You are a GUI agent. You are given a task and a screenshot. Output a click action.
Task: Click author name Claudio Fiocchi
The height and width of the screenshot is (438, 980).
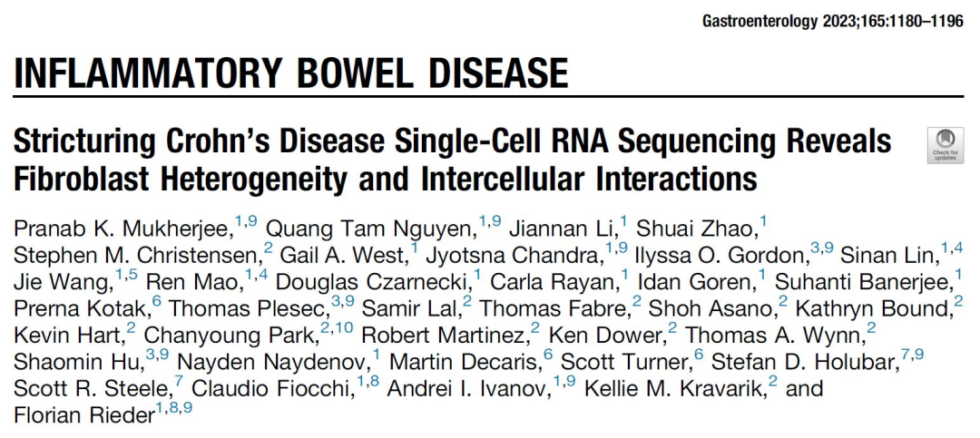click(270, 389)
